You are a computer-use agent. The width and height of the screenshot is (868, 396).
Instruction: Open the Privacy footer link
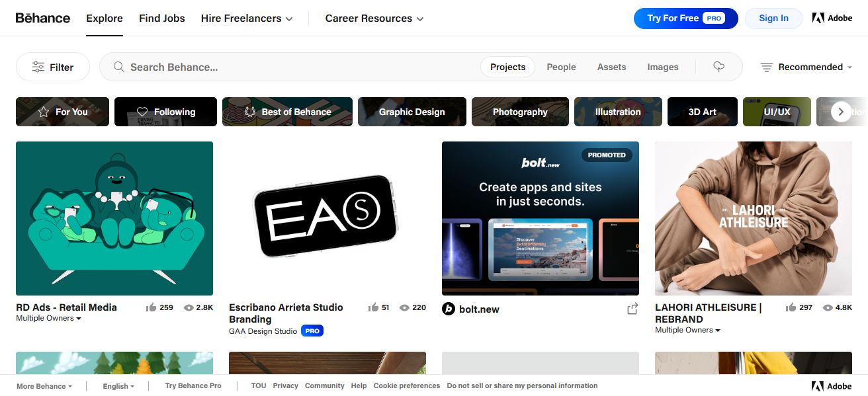tap(286, 385)
